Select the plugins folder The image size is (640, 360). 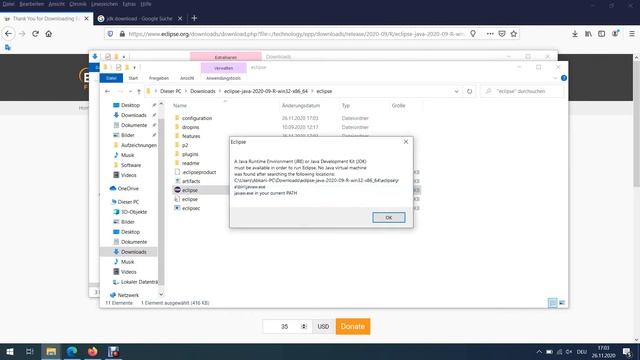click(x=190, y=154)
